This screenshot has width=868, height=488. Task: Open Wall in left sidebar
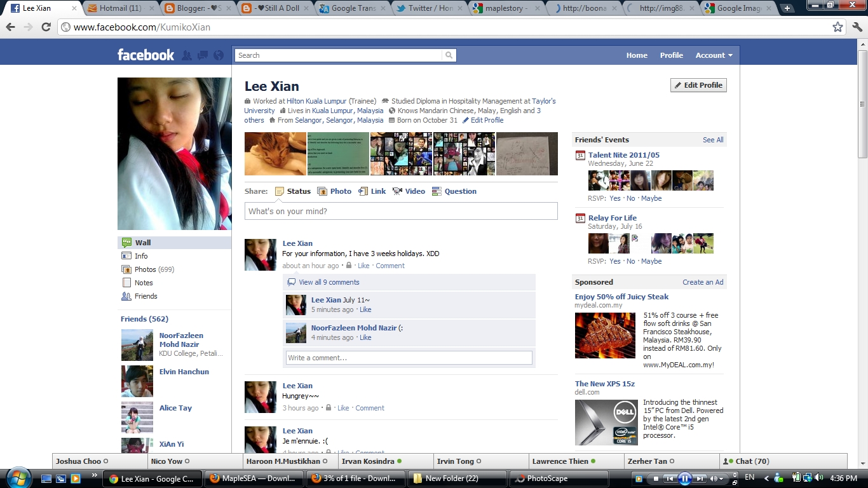tap(174, 243)
